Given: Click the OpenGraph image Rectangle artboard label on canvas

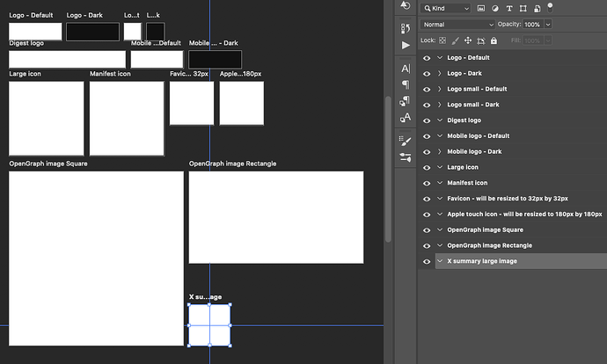Looking at the screenshot, I should [x=232, y=164].
